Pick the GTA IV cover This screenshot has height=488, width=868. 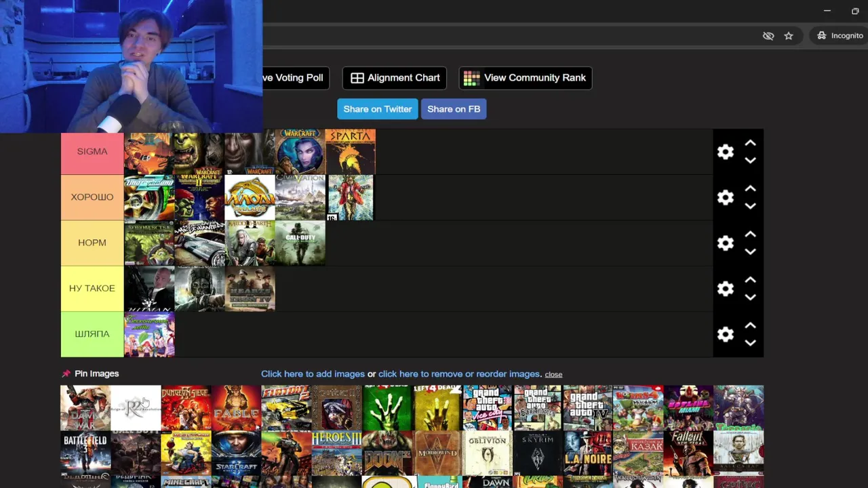click(x=588, y=408)
